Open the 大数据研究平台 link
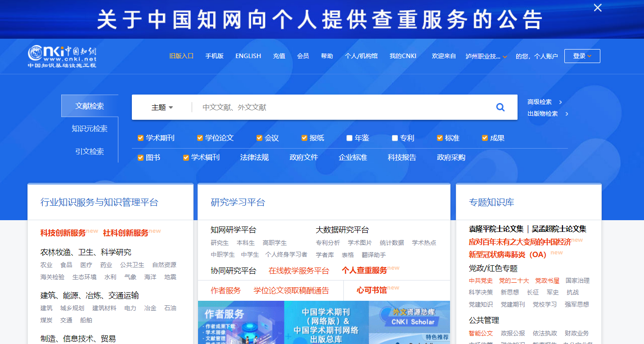Image resolution: width=644 pixels, height=344 pixels. [x=342, y=230]
